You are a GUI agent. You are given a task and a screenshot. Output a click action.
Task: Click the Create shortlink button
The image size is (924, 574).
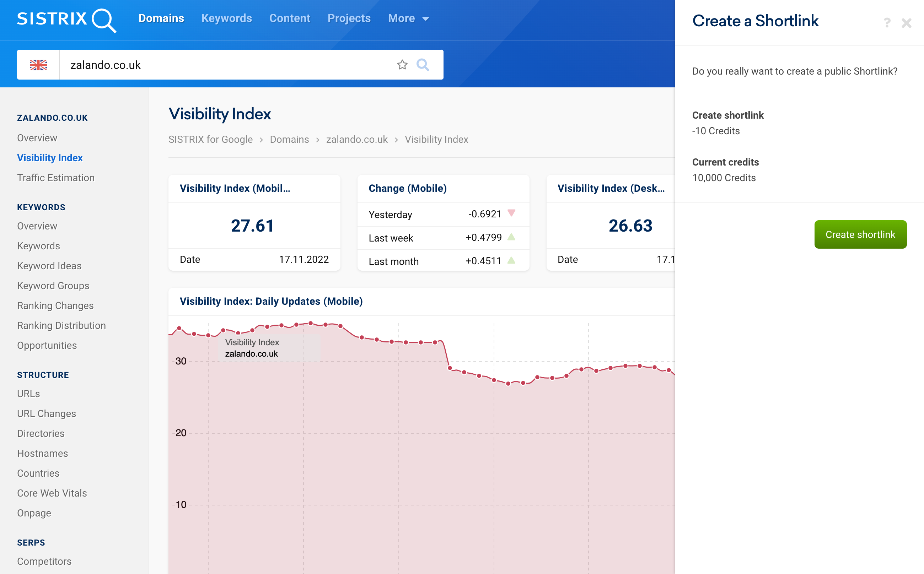click(861, 234)
